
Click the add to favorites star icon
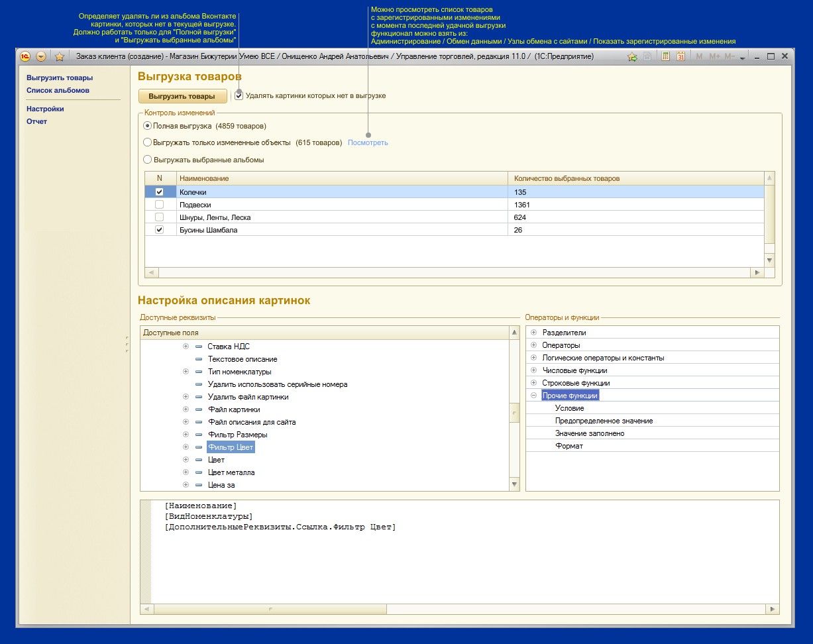point(632,56)
